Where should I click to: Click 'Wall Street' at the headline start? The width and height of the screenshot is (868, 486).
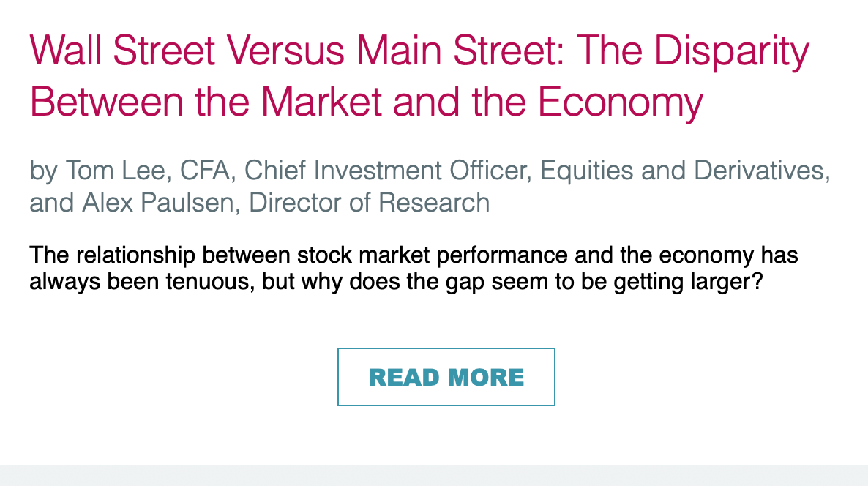(122, 51)
